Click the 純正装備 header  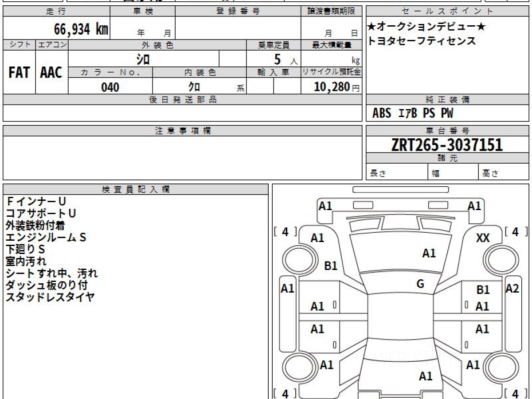448,100
